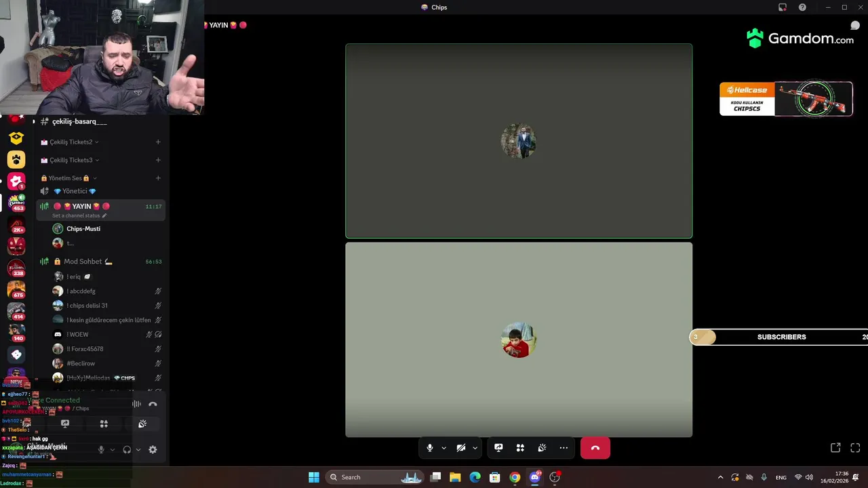Pop out the call window
This screenshot has height=488, width=868.
tap(835, 448)
